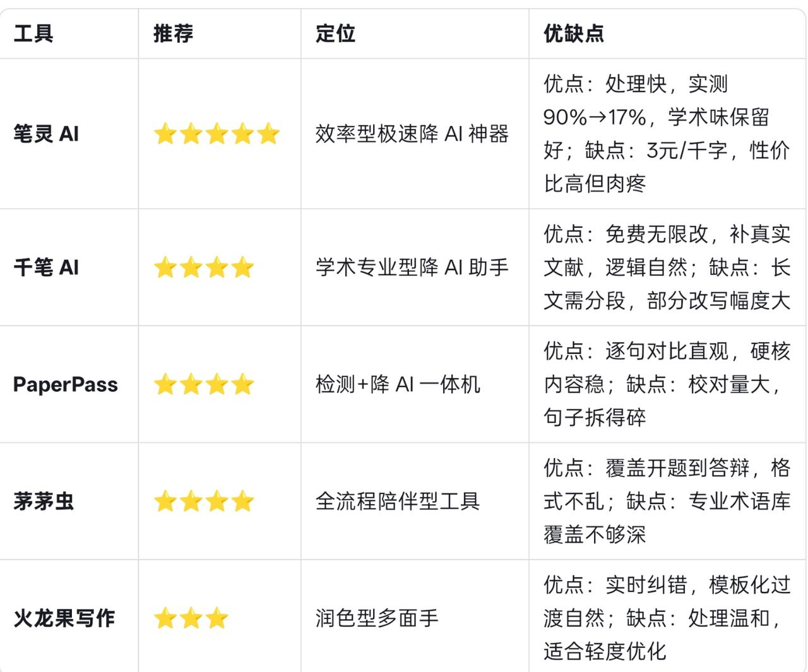The image size is (808, 672).
Task: Click the fifth star in 笔灵 AI rating
Action: pos(268,134)
